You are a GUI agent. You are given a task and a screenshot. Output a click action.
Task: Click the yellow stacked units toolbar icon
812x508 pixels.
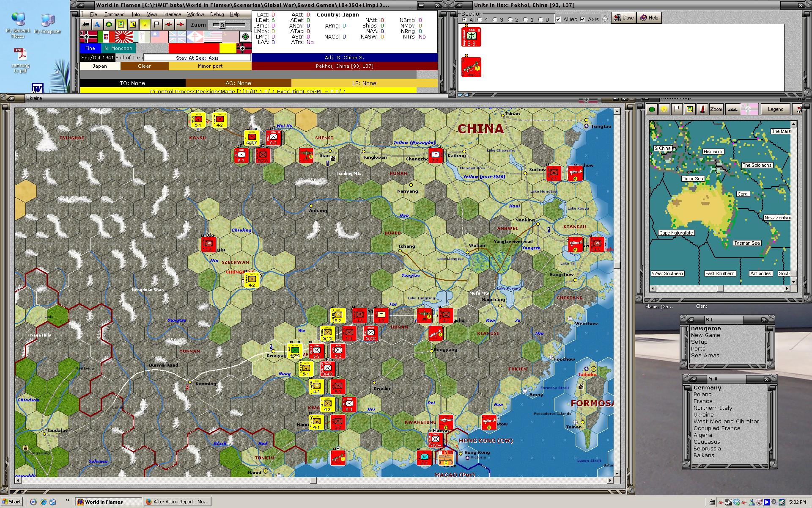point(133,25)
